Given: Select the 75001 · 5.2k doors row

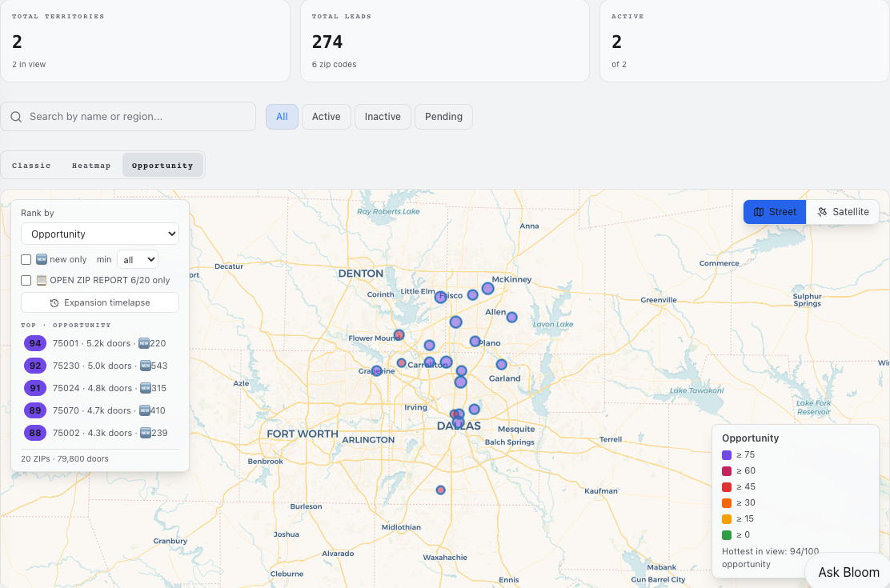Looking at the screenshot, I should (100, 343).
